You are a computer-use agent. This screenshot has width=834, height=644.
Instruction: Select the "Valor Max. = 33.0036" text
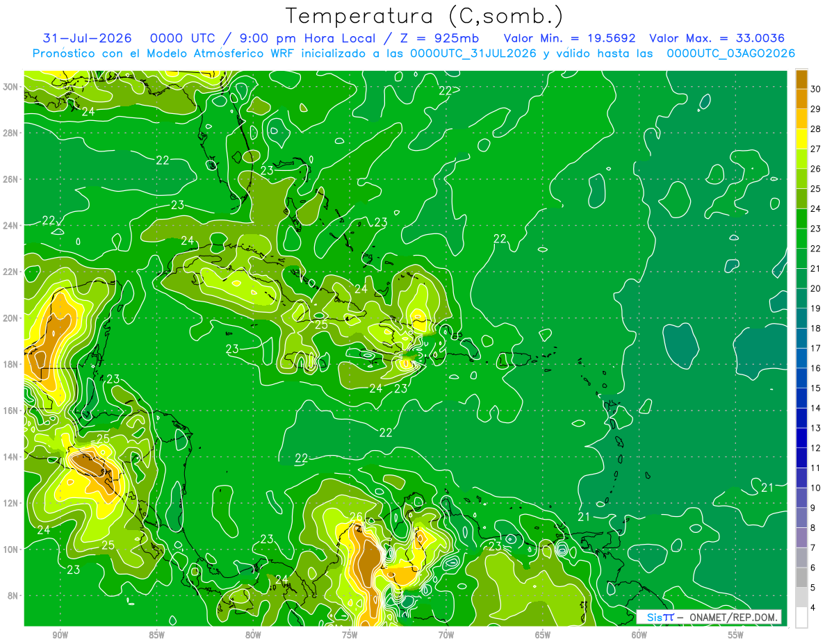pos(718,38)
